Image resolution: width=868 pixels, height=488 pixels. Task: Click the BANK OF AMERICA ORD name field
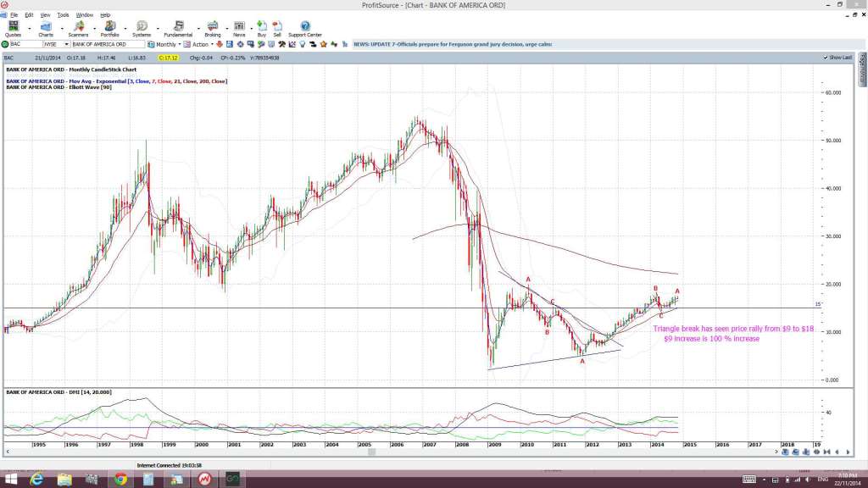(108, 44)
